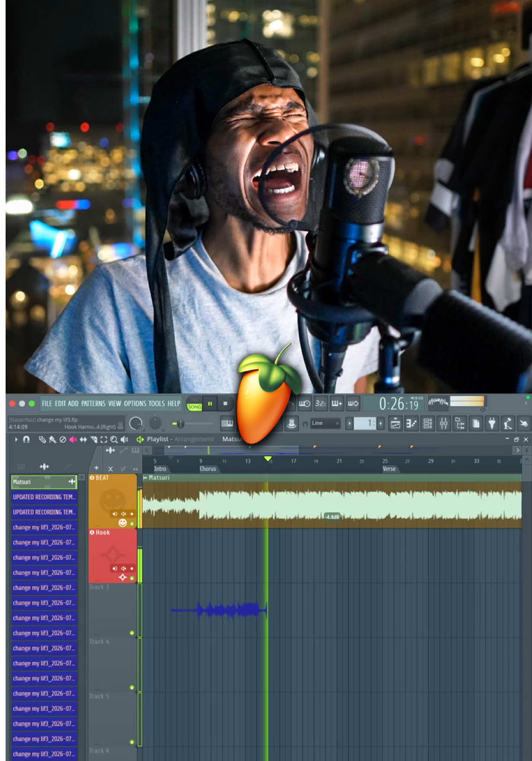Mute the Hook track green dot

132,578
